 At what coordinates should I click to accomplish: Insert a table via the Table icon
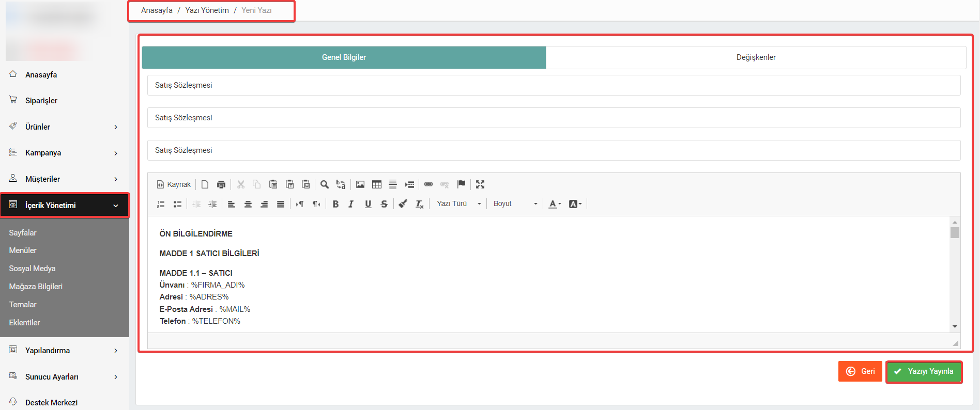pos(377,184)
